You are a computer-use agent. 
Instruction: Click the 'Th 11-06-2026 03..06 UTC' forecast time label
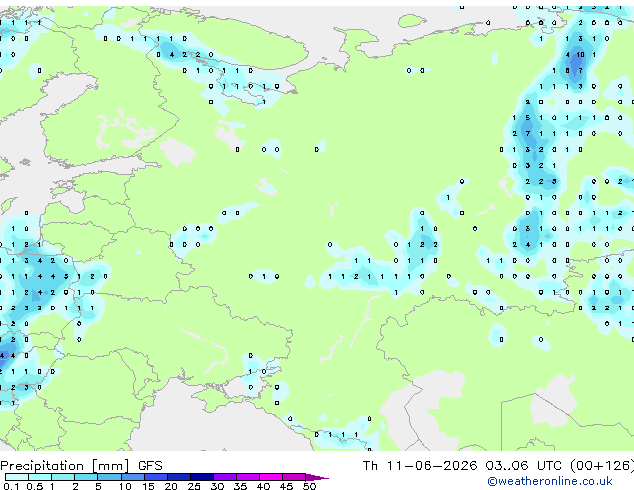464,466
